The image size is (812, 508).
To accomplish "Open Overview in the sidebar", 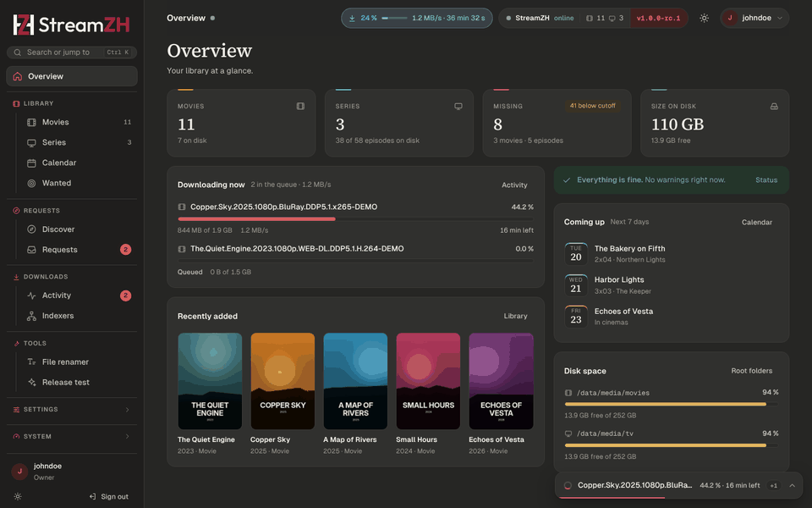I will (72, 76).
